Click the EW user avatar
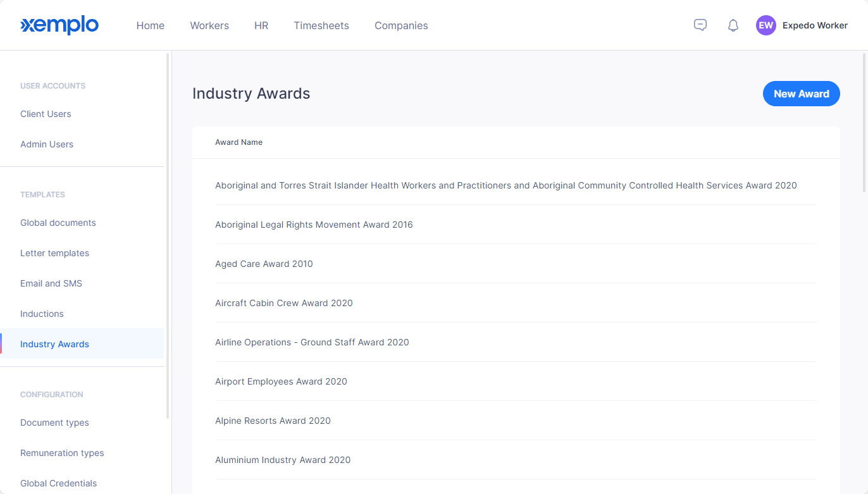This screenshot has height=494, width=868. coord(766,25)
